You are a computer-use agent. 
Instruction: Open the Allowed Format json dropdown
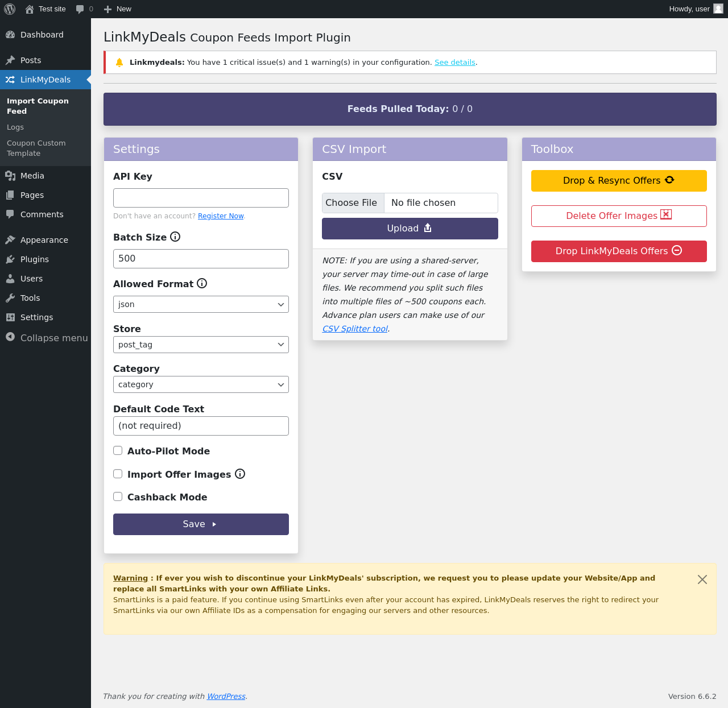tap(201, 304)
